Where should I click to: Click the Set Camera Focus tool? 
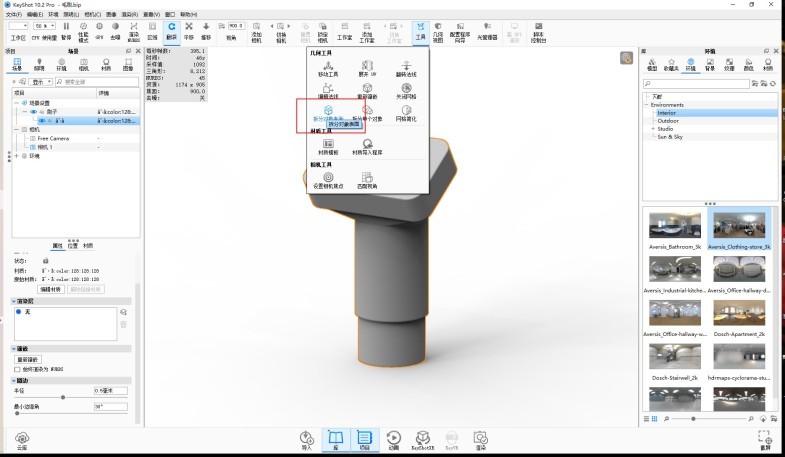329,177
